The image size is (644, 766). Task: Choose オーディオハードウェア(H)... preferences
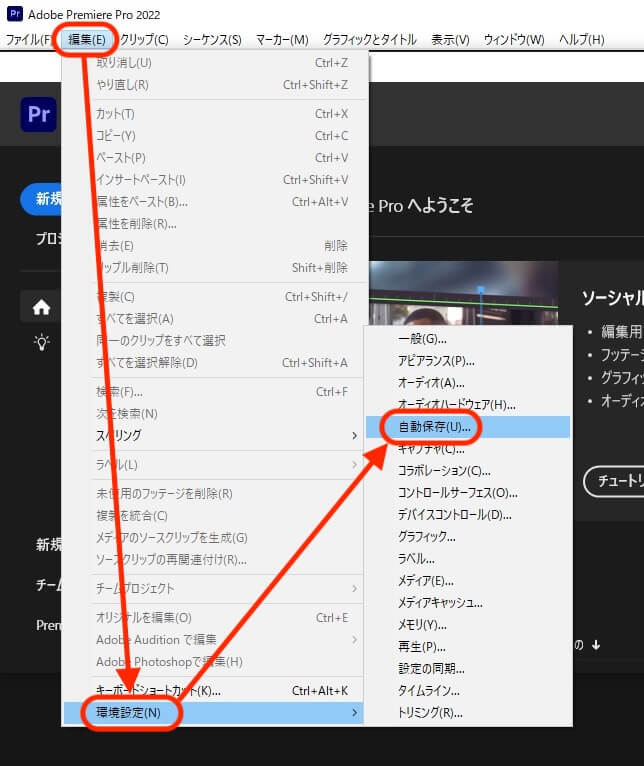[468, 405]
